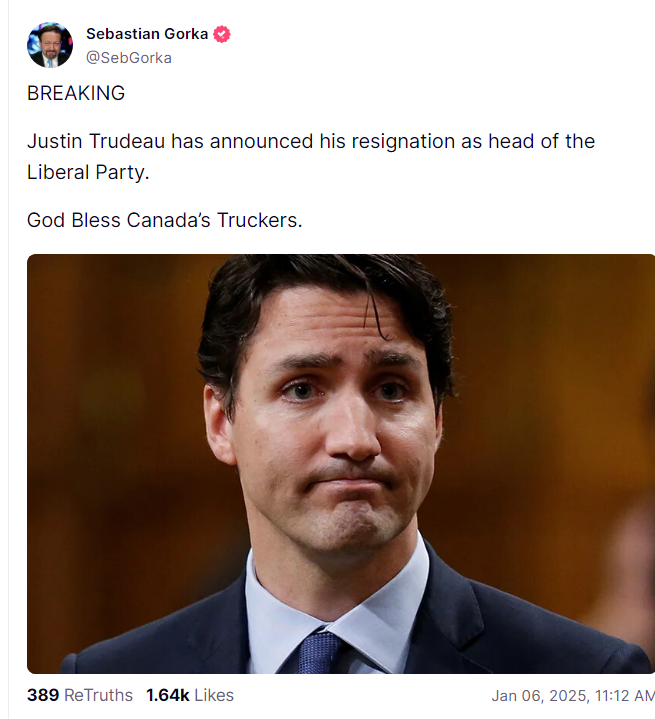655x719 pixels.
Task: Click the red verified badge icon
Action: click(x=222, y=34)
